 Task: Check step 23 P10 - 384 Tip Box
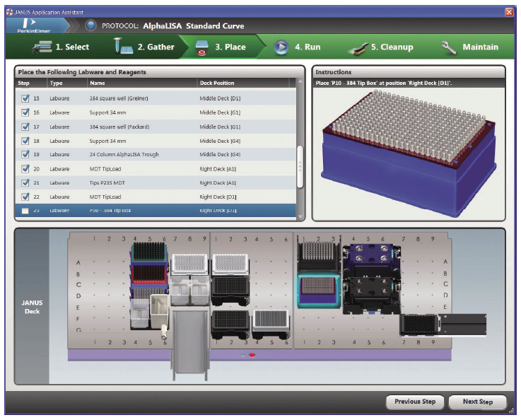coord(25,211)
